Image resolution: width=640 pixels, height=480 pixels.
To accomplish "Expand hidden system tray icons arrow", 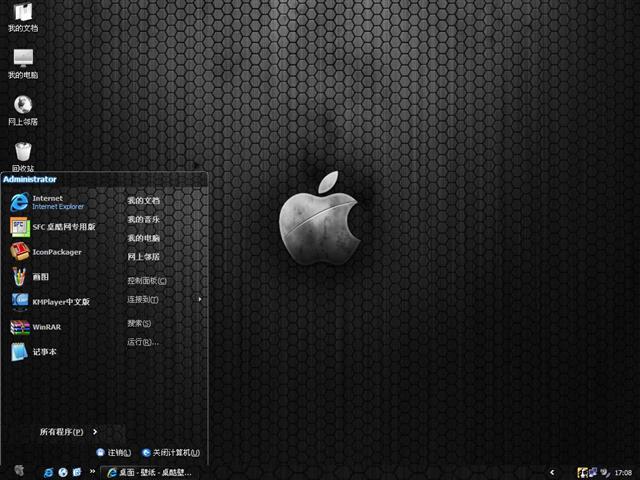I will coord(552,472).
